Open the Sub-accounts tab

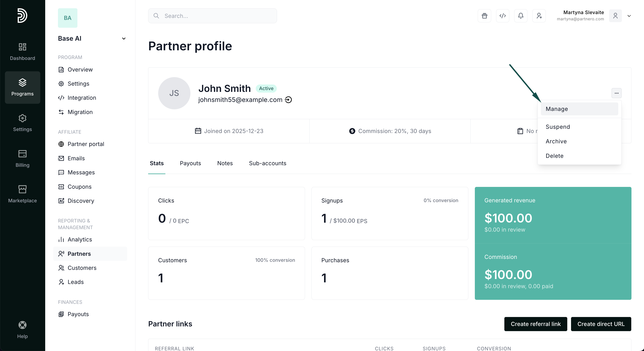pos(267,163)
